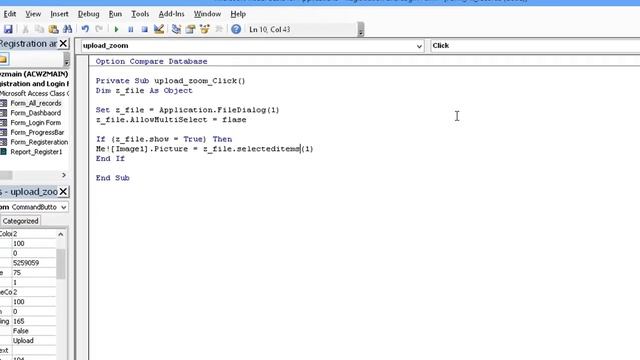Open the Project Explorer toolbar icon
Screen dimensions: 640x360
pyautogui.click(x=176, y=29)
